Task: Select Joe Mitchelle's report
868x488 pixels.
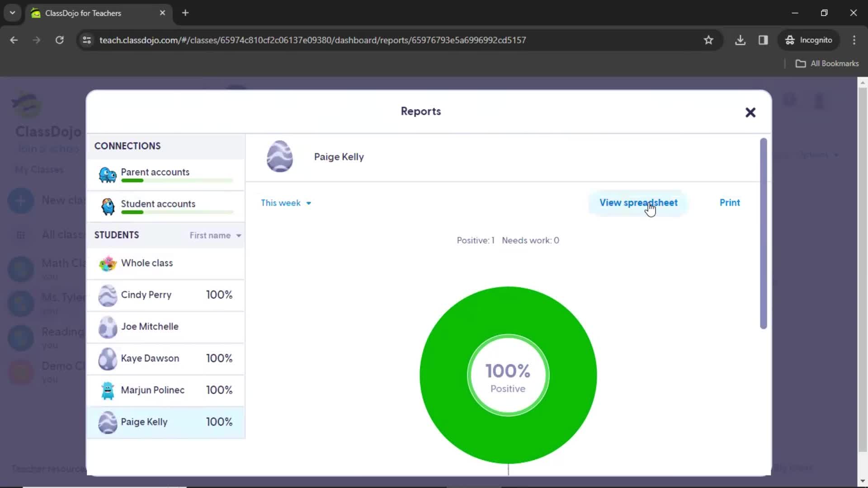Action: (166, 327)
